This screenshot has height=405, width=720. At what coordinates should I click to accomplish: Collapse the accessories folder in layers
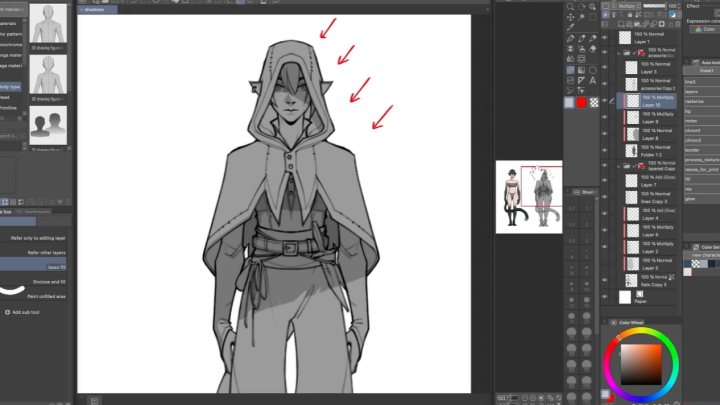coord(620,52)
